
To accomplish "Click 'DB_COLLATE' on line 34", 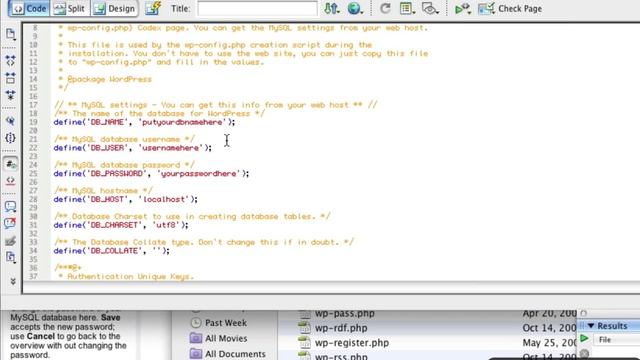I will (x=113, y=251).
